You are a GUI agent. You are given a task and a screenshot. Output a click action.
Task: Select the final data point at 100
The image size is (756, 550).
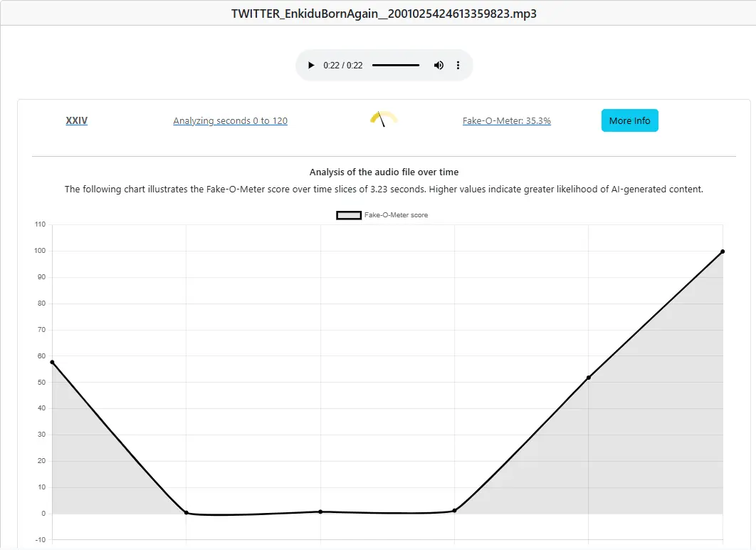point(723,251)
